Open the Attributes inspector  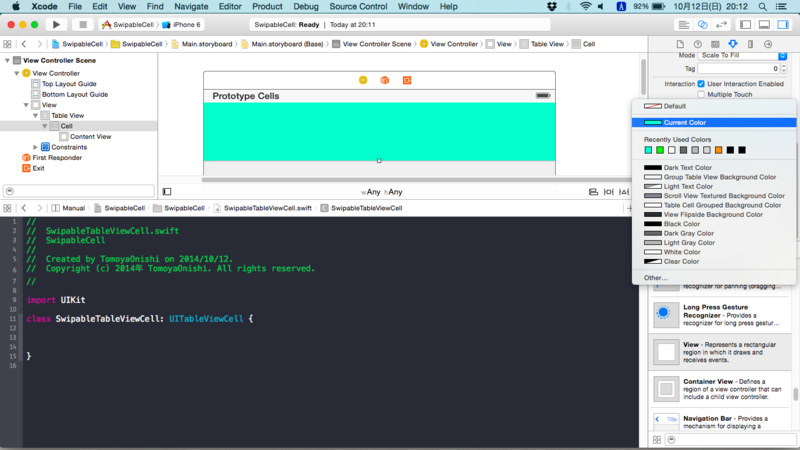[733, 44]
